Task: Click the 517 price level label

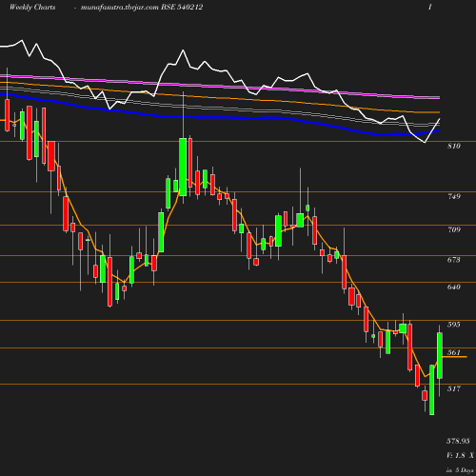Action: tap(454, 388)
